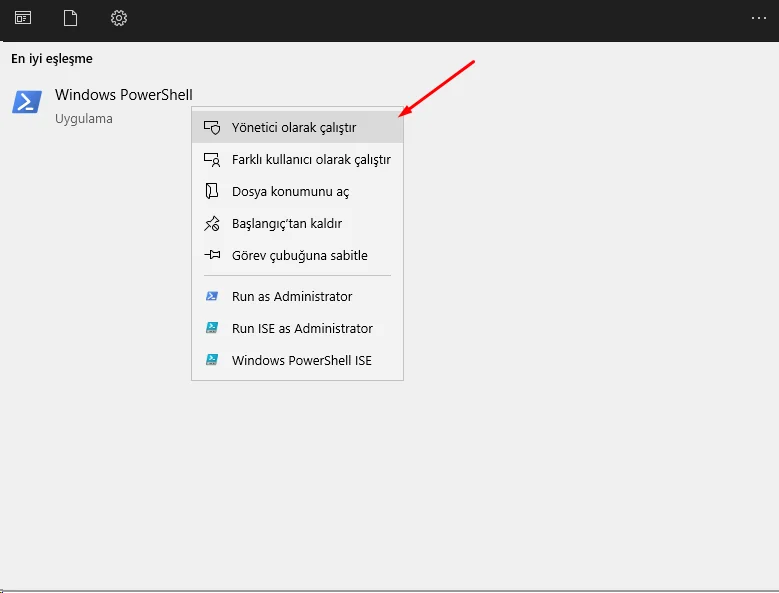Screen dimensions: 779x593
Task: Open the three-dots more options menu
Action: [759, 18]
